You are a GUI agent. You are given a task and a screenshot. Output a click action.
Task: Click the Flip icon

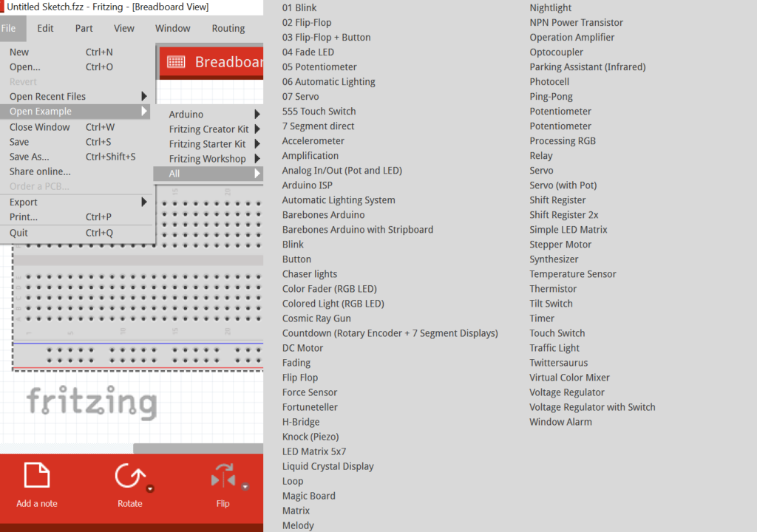223,477
